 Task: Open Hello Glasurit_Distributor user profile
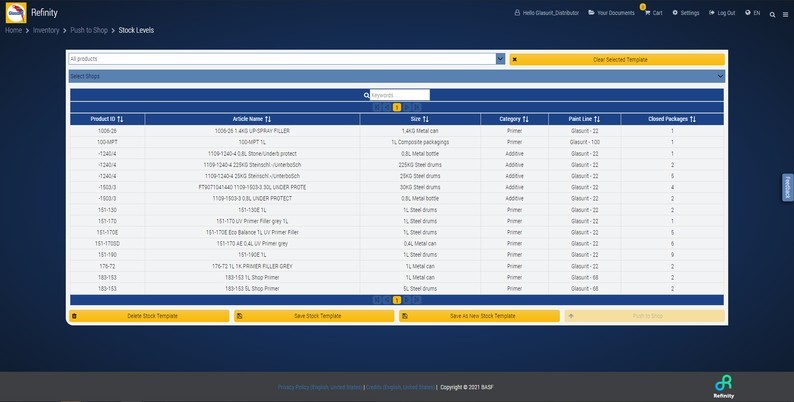tap(546, 13)
